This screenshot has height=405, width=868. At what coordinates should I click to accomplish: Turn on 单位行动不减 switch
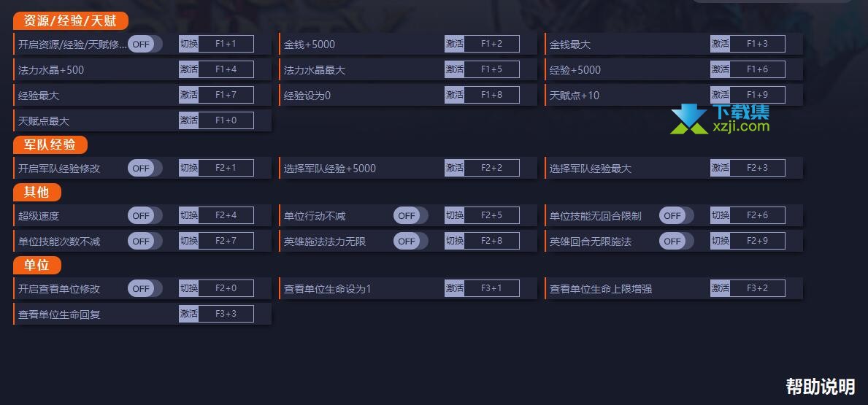pos(411,216)
